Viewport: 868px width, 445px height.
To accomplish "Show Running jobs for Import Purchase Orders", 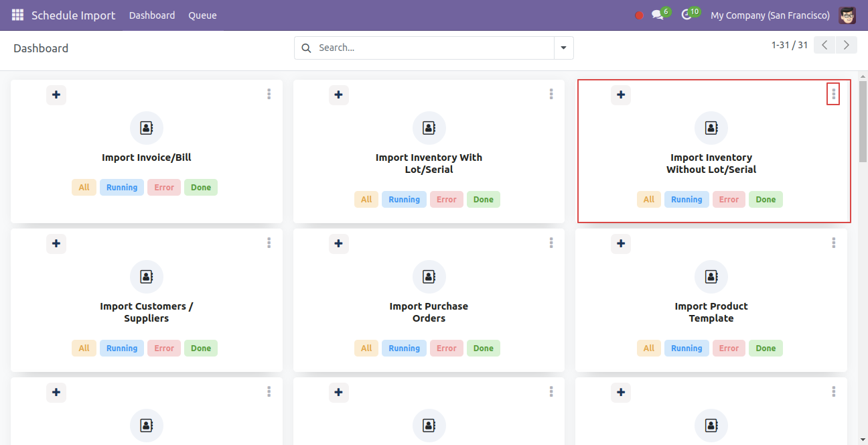I will [405, 348].
